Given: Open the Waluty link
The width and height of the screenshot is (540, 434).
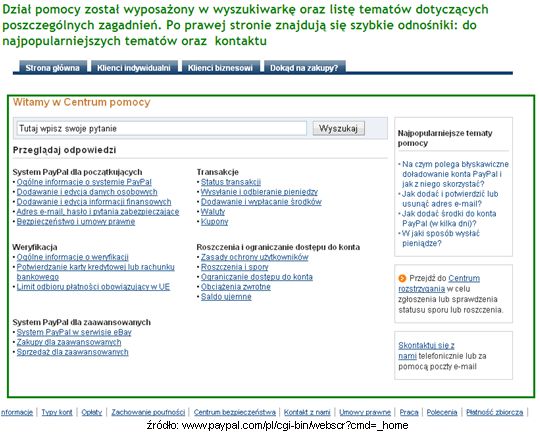Looking at the screenshot, I should pos(212,212).
